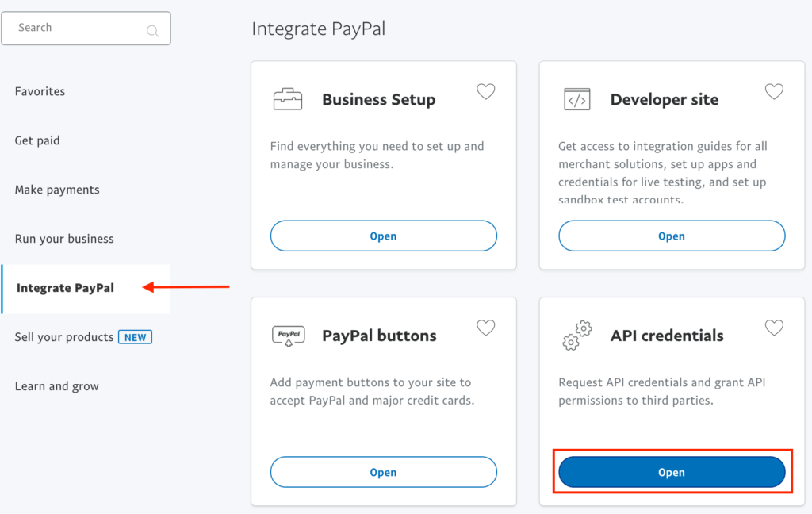Open the PayPal buttons card
The image size is (812, 514).
pos(384,472)
